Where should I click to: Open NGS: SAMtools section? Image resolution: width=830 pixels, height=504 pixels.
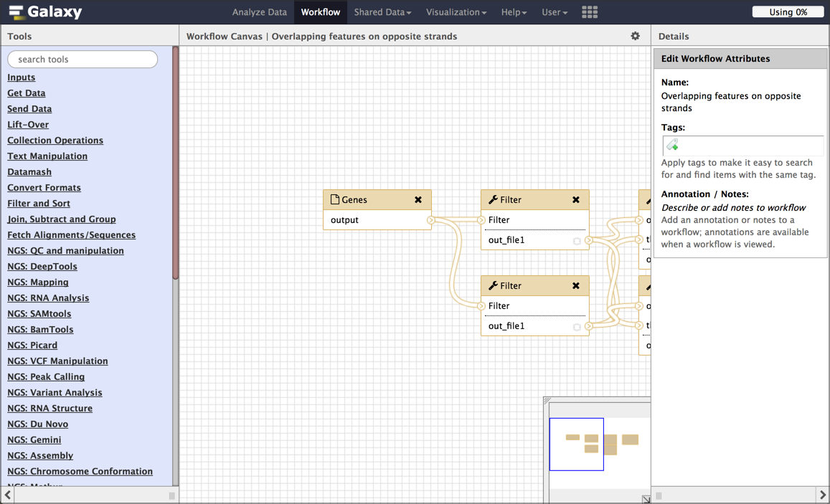39,313
